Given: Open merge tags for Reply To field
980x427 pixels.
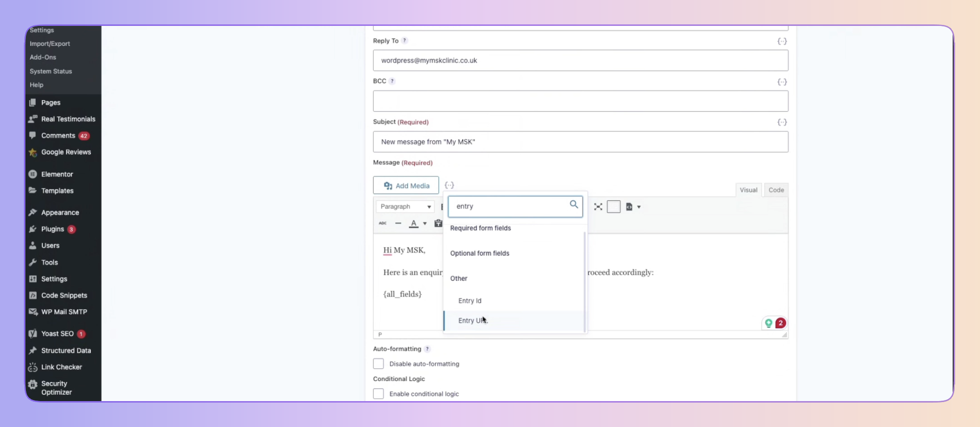Looking at the screenshot, I should point(782,42).
